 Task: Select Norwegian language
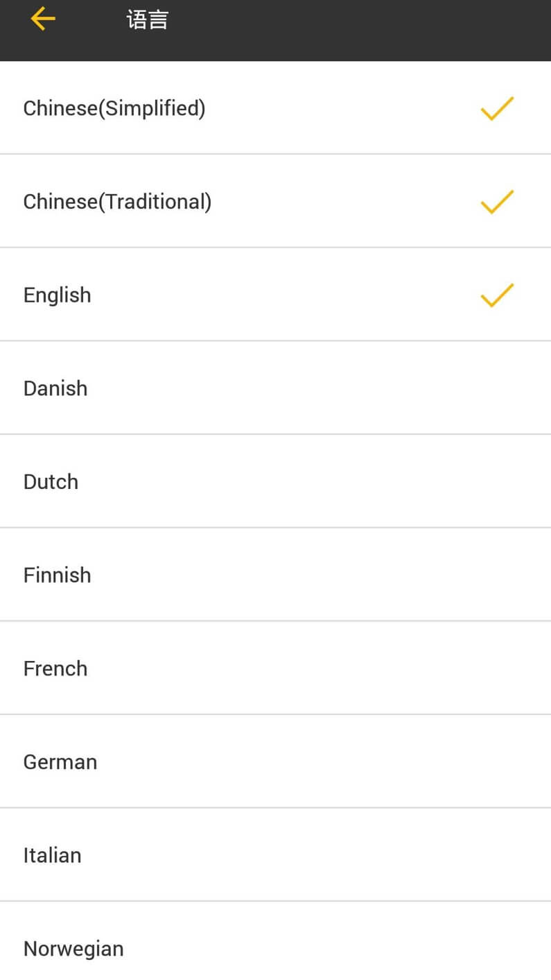[73, 948]
